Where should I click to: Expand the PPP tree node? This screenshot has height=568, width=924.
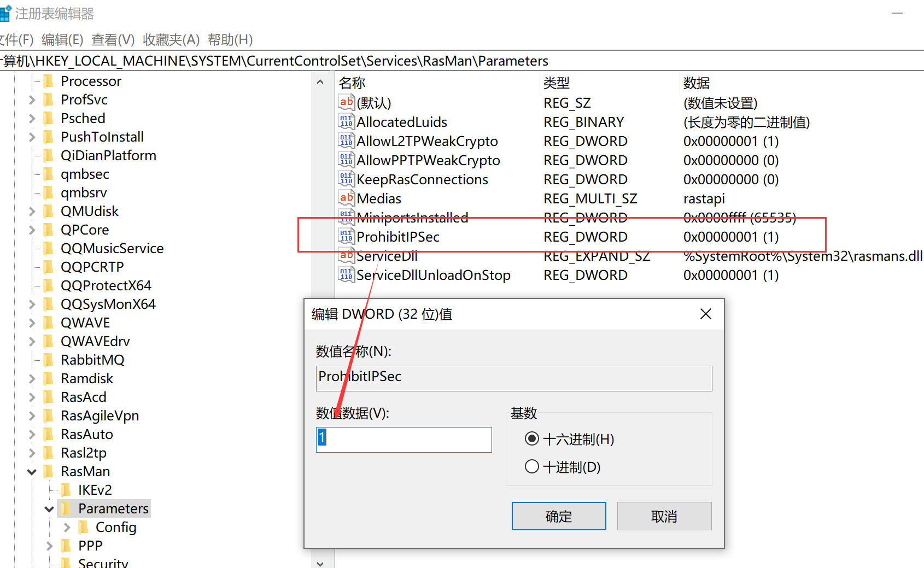click(x=49, y=546)
